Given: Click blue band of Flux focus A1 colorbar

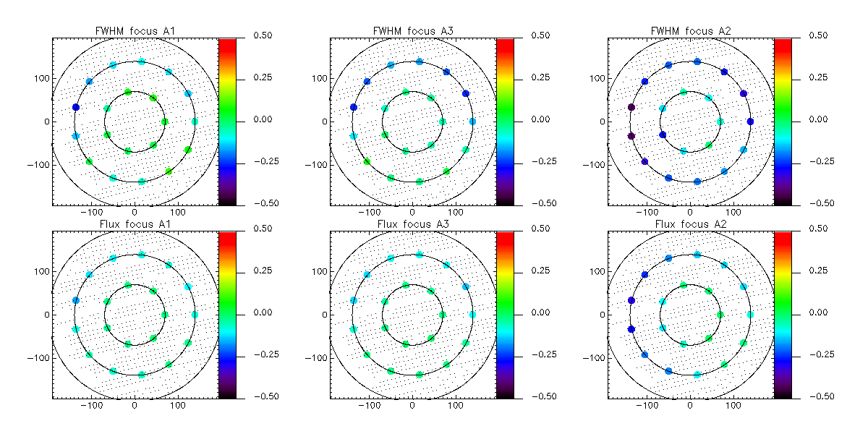Looking at the screenshot, I should (x=228, y=354).
